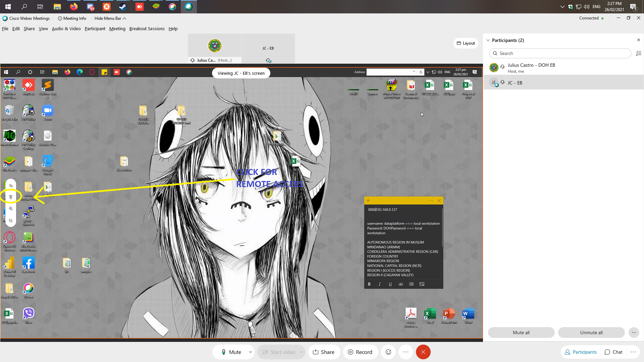Click the Share button

pyautogui.click(x=324, y=352)
